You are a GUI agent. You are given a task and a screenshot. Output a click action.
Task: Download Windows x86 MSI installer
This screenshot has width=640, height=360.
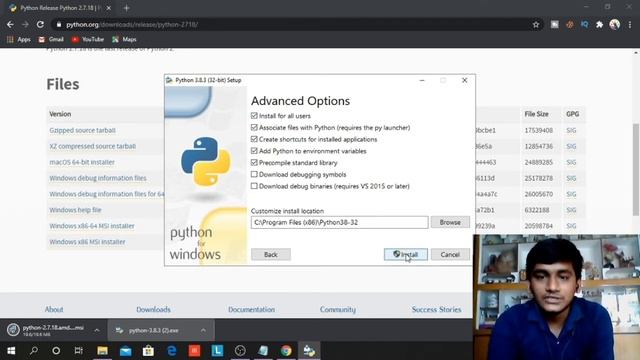tap(87, 242)
